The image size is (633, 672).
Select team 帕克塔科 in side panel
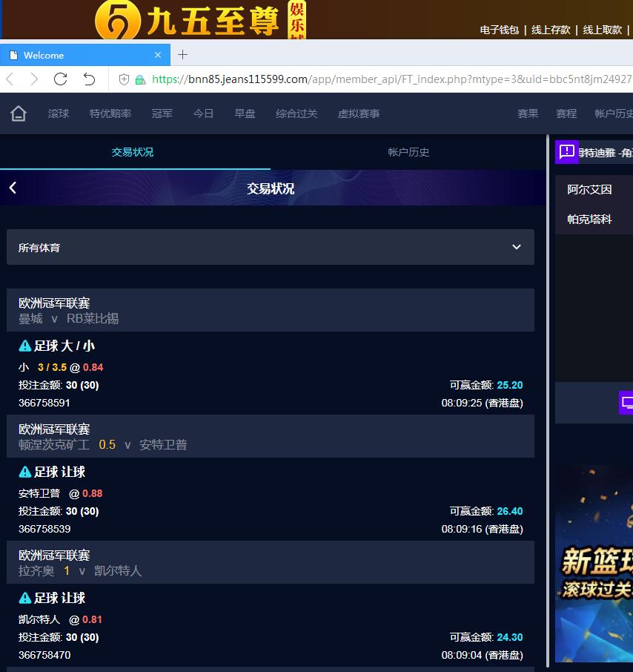[x=589, y=220]
